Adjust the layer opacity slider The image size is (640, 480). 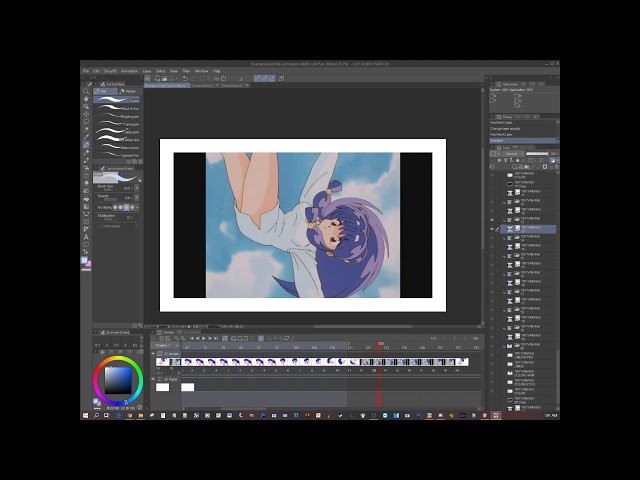(537, 154)
